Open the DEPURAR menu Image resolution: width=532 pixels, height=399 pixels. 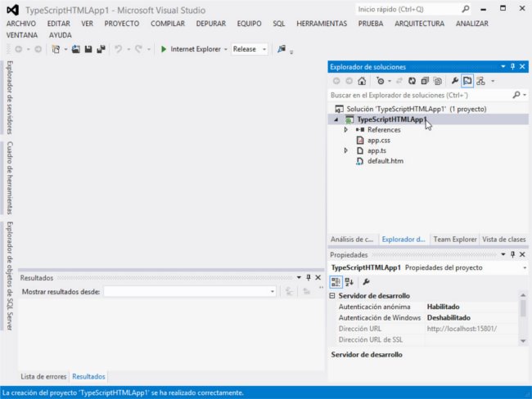point(210,24)
